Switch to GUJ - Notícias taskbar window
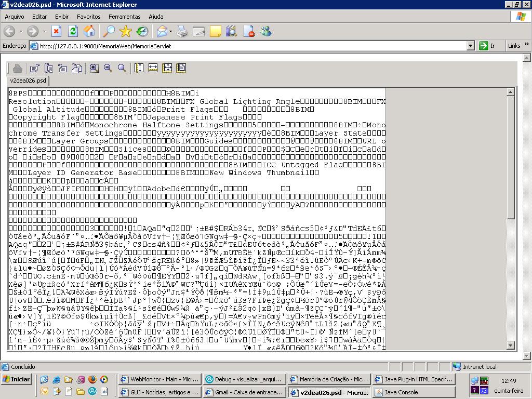Screen dimensions: 532x399 (160, 392)
